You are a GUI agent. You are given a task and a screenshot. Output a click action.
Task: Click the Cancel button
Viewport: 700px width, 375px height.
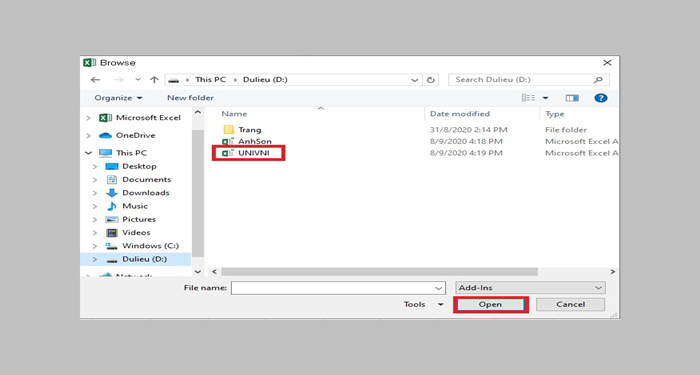point(571,304)
